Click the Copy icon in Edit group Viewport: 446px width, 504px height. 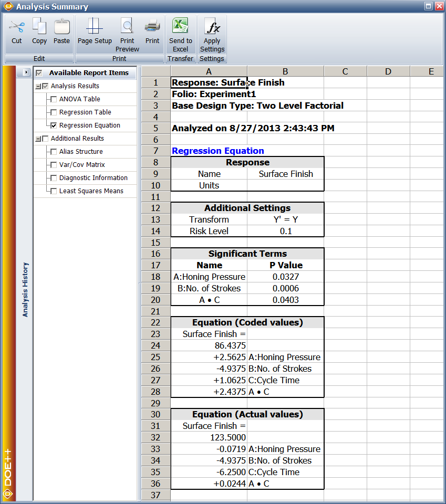click(39, 26)
